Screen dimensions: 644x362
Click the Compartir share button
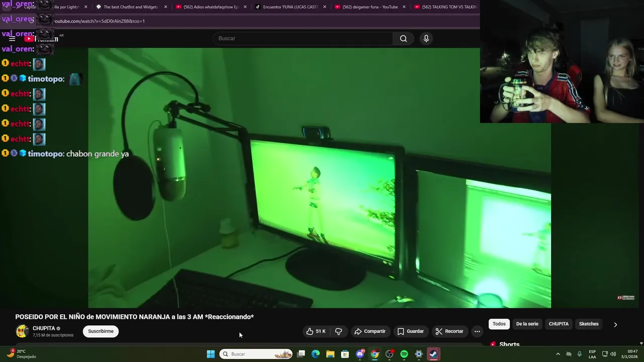pos(370,331)
